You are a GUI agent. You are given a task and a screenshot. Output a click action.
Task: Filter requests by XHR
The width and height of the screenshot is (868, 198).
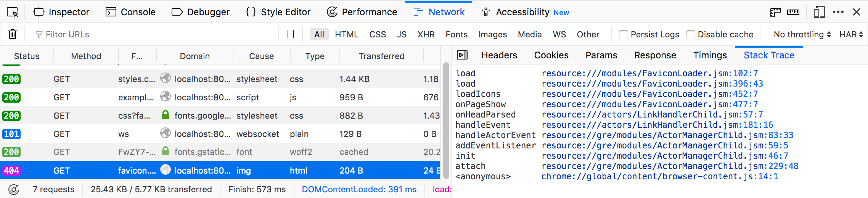(x=426, y=34)
